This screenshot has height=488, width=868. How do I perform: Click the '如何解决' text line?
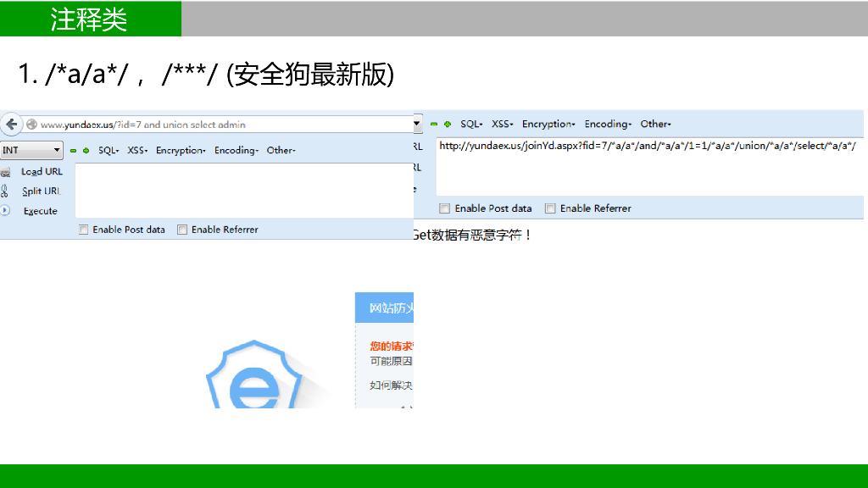click(x=391, y=385)
